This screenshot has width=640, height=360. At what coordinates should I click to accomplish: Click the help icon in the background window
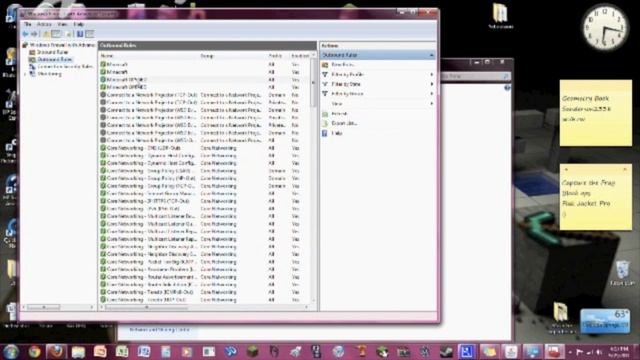[x=507, y=88]
